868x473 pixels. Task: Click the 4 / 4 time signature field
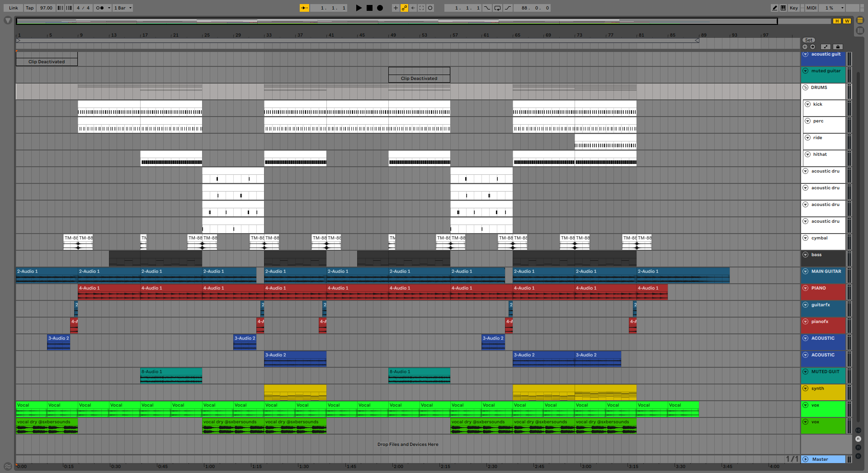coord(83,8)
